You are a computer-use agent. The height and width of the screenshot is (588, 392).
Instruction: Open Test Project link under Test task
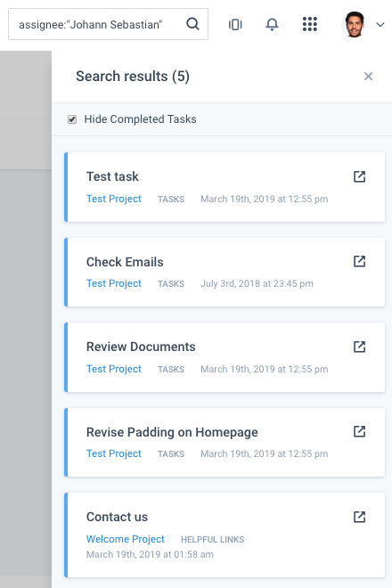click(114, 199)
